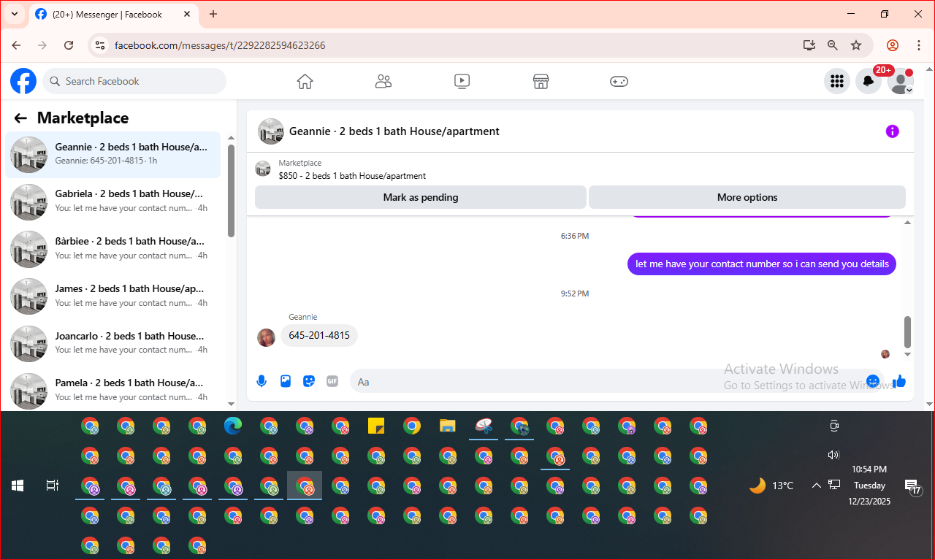Click the 645-201-4815 message bubble
935x560 pixels.
coord(319,336)
